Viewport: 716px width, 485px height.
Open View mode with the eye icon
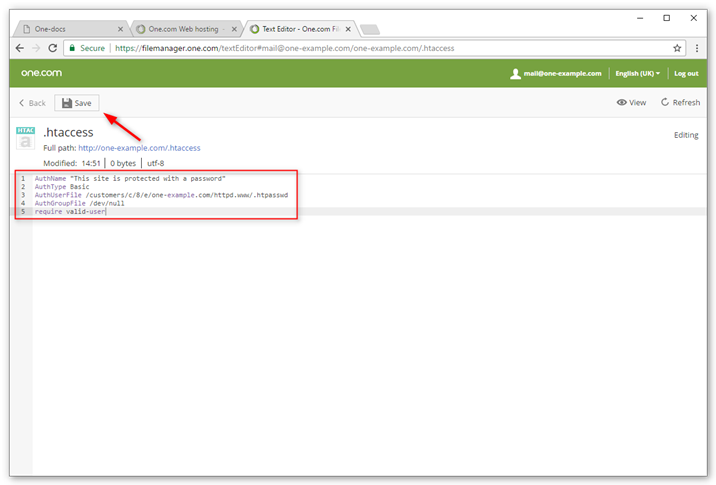(631, 102)
